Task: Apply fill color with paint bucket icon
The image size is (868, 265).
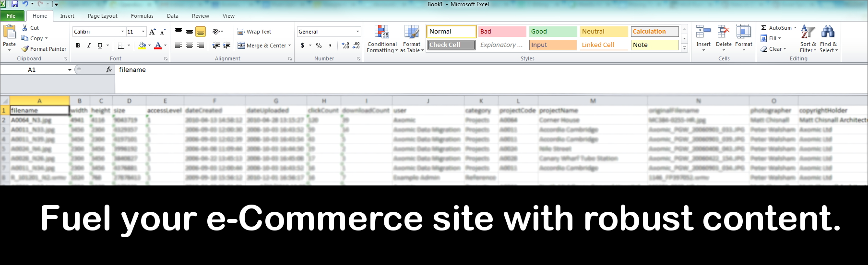Action: (142, 46)
